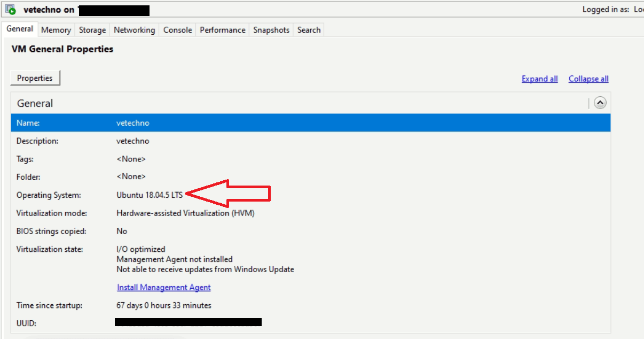Click the Expand all link
Viewport: 644px width, 339px height.
(x=539, y=79)
